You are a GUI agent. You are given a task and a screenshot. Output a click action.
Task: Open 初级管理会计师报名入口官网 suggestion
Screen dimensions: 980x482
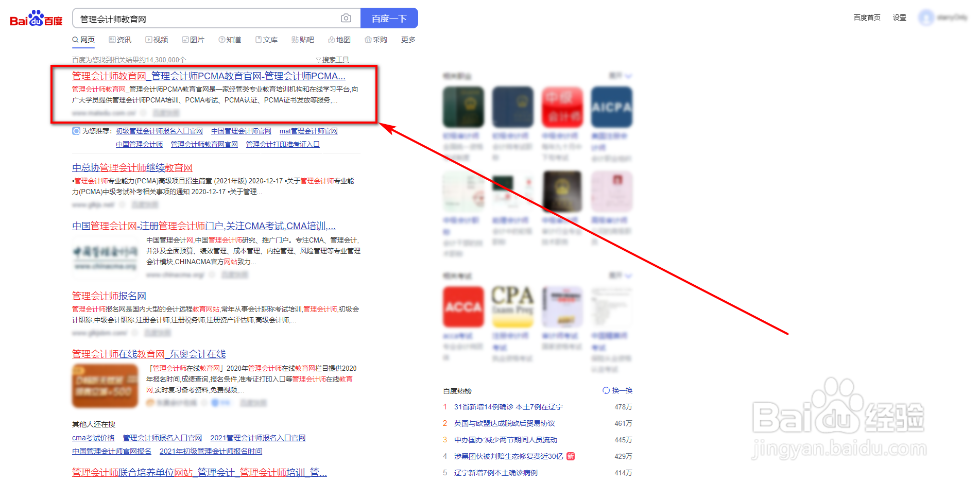pyautogui.click(x=159, y=131)
